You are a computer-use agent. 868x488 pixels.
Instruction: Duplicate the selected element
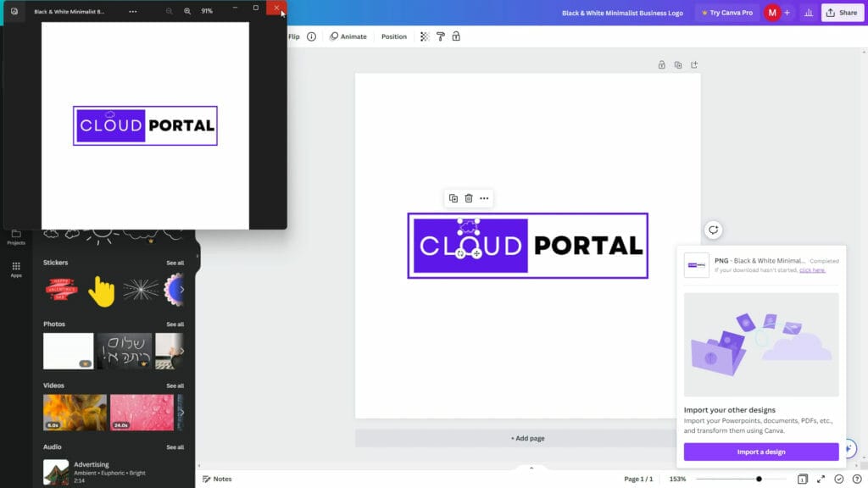pyautogui.click(x=453, y=197)
